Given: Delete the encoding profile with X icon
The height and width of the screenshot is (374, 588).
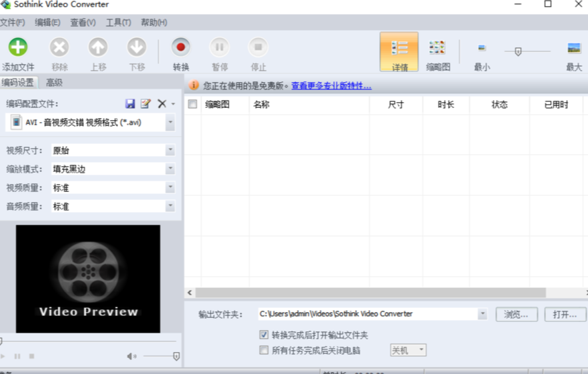Looking at the screenshot, I should tap(162, 103).
